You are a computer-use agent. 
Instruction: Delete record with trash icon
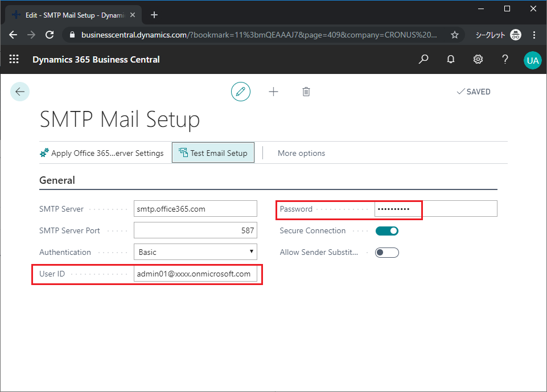[x=306, y=92]
